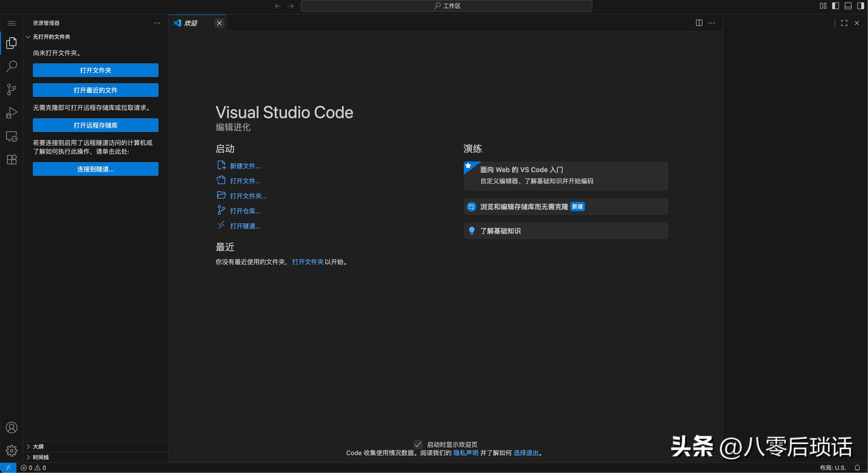Screen dimensions: 868x473
Task: Collapse the 无打开的文件夹 section
Action: tap(51, 37)
